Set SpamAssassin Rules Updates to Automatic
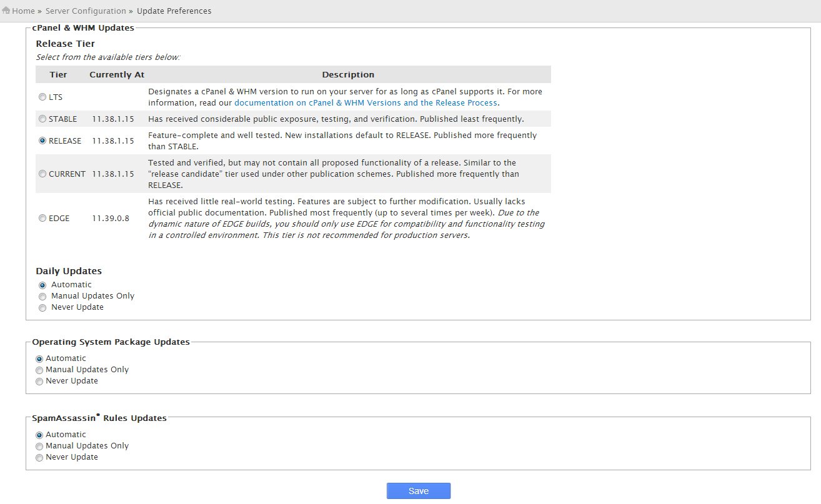Screen dimensions: 821x504 39,435
